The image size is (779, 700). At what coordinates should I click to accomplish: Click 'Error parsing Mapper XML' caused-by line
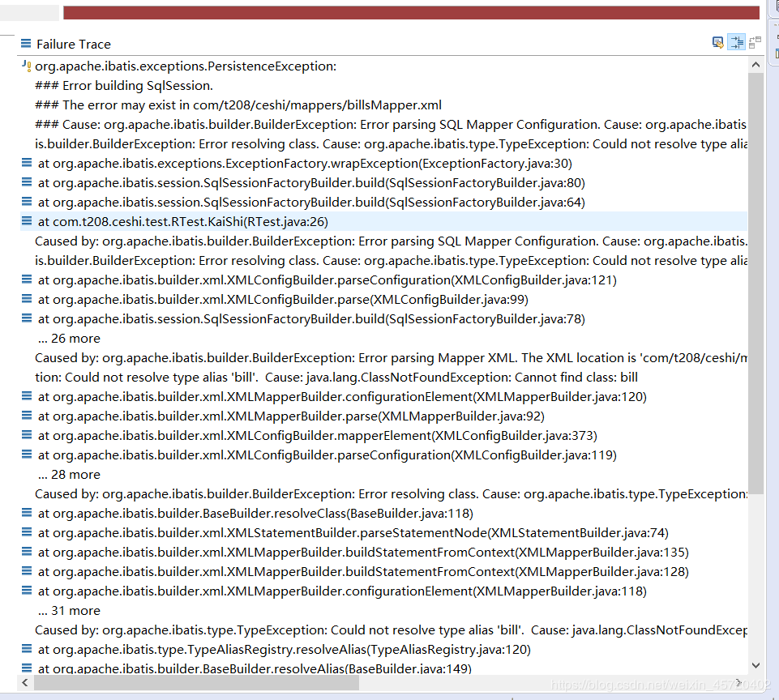click(x=391, y=358)
